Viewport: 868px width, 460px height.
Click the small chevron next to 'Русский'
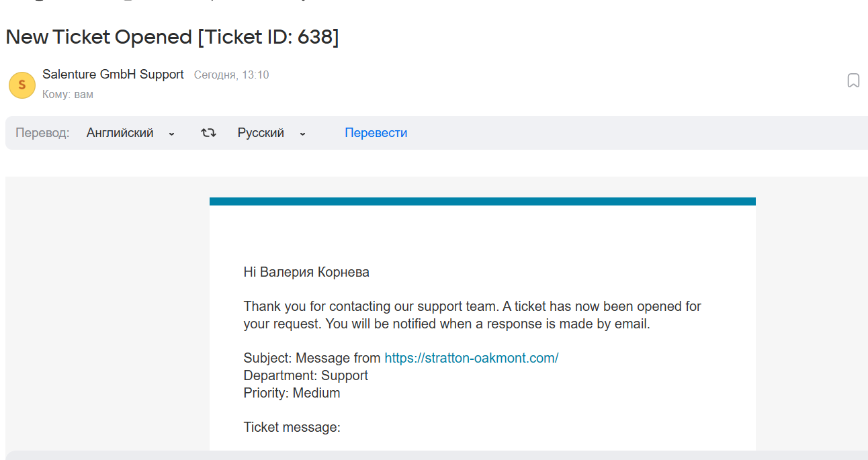point(302,134)
